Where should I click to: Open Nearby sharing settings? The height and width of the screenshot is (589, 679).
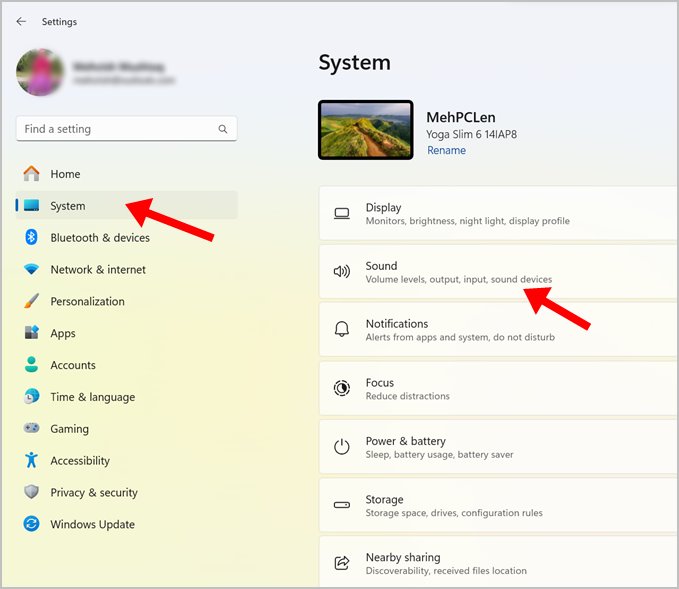[x=498, y=562]
